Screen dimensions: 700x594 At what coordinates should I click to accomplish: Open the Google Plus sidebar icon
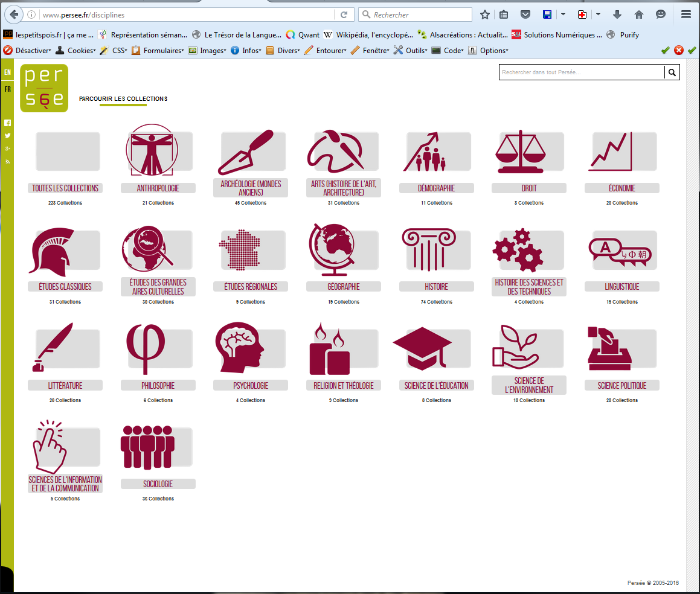tap(8, 148)
